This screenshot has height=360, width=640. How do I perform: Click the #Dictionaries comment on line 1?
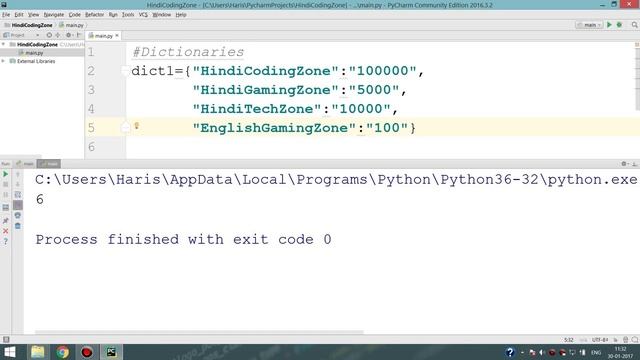(x=188, y=52)
